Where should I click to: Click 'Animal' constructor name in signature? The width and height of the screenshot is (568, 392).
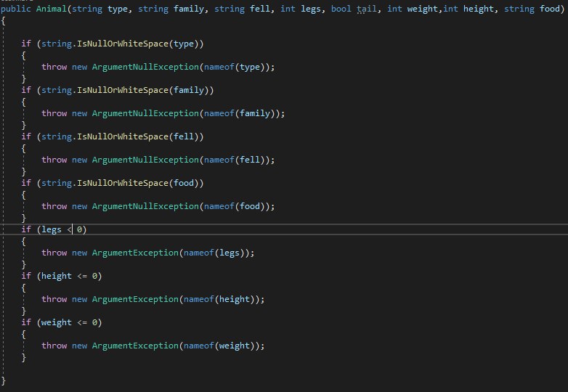point(52,9)
